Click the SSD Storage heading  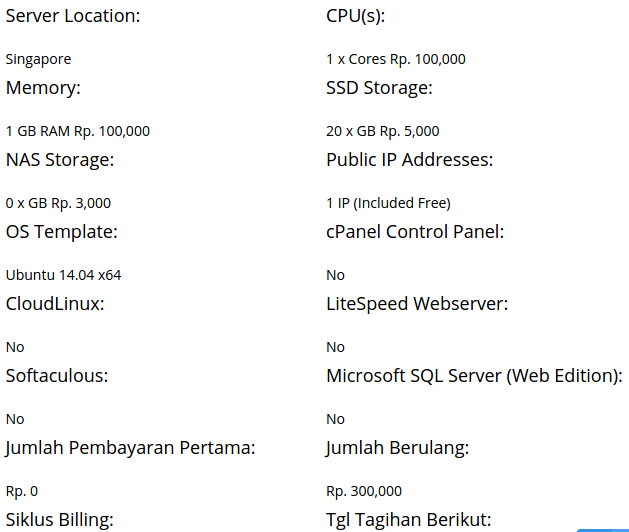pyautogui.click(x=379, y=88)
